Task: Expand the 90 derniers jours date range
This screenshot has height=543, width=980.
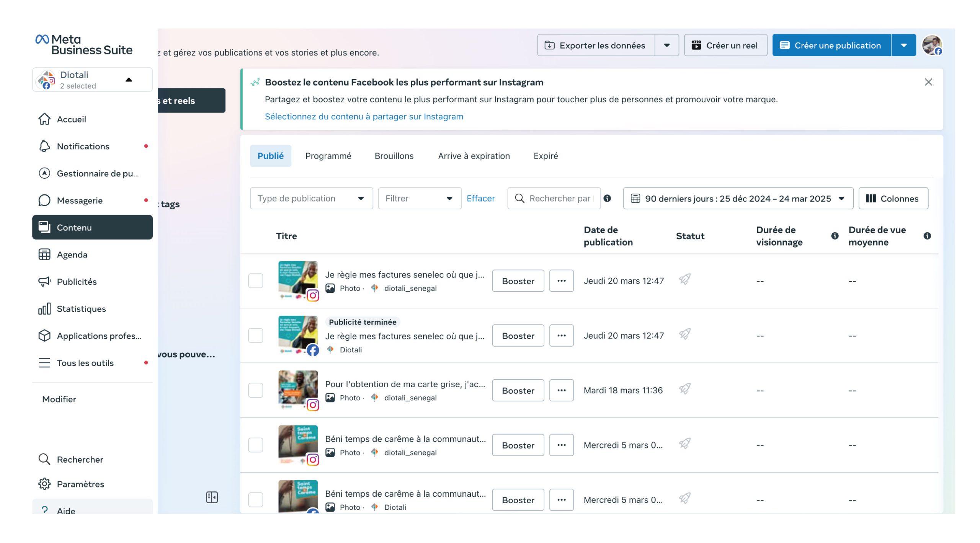Action: (x=738, y=198)
